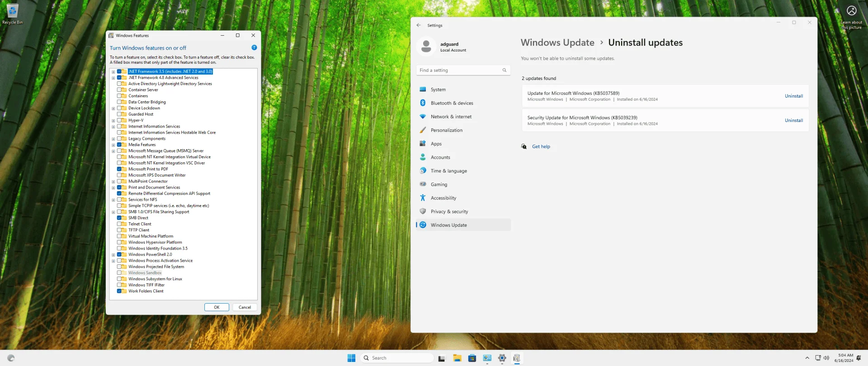Switch to Windows Features taskbar icon
868x366 pixels.
point(517,358)
